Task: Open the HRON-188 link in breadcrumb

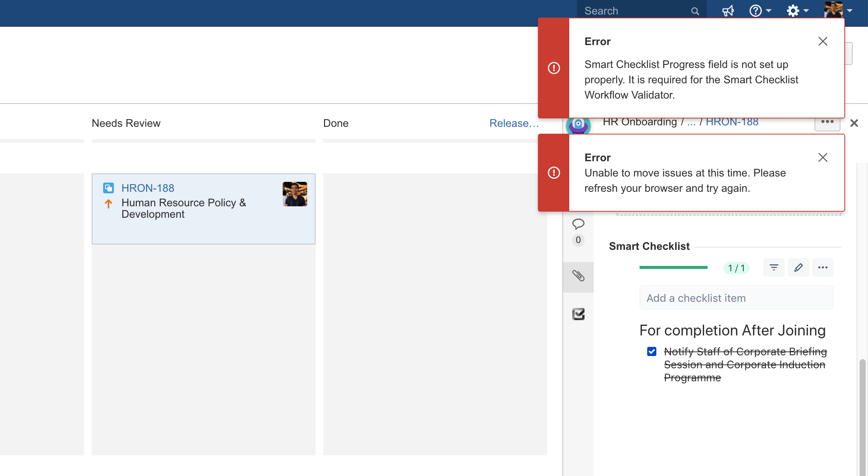Action: pos(732,122)
